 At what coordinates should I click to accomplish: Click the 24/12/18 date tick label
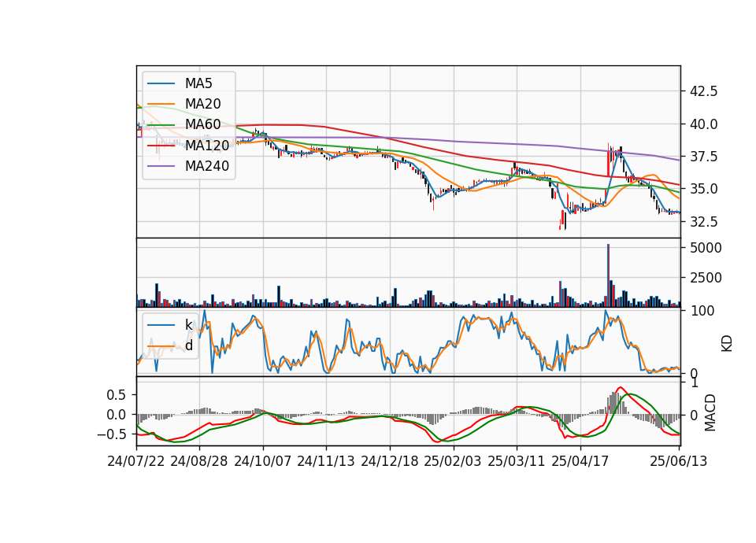point(390,461)
